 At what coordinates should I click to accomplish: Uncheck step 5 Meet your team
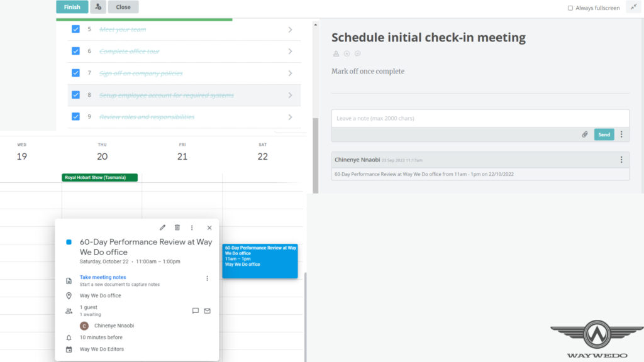(75, 29)
